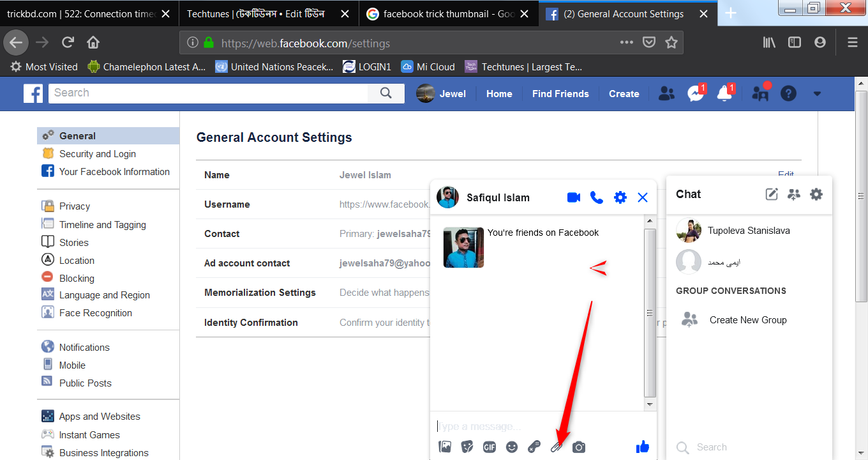
Task: Go back to the previous page
Action: click(x=16, y=43)
